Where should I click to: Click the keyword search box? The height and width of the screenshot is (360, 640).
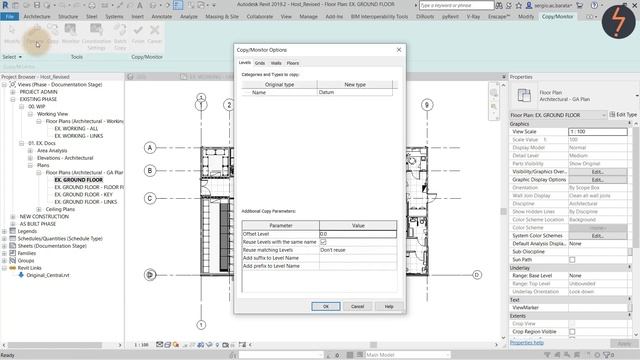tap(456, 6)
